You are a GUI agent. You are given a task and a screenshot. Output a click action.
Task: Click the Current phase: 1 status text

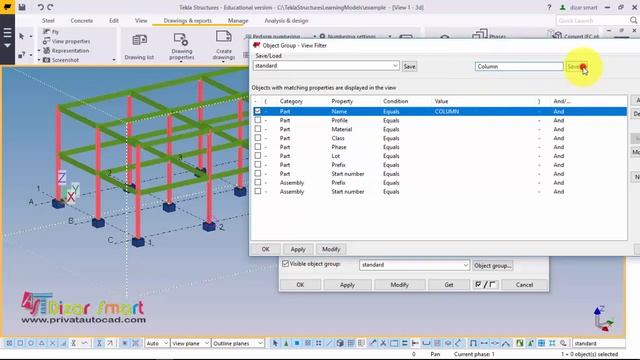point(474,354)
